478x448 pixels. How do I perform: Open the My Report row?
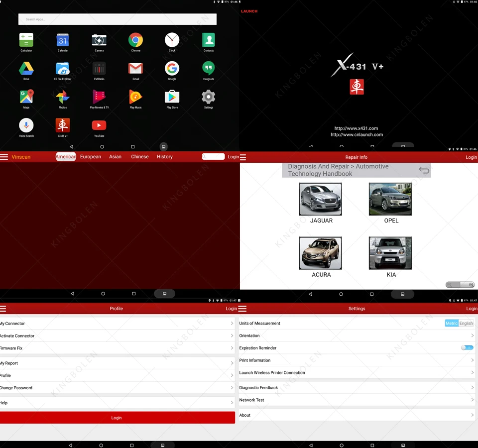pyautogui.click(x=118, y=363)
